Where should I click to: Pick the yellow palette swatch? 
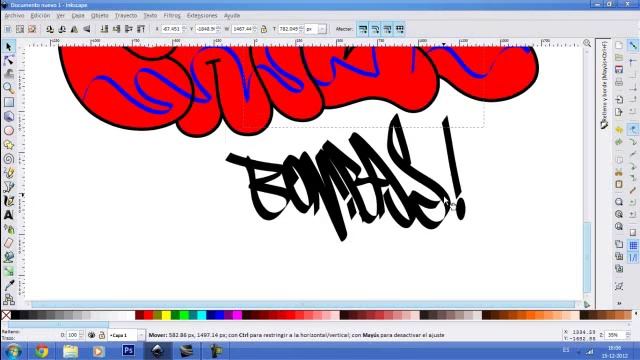[x=166, y=315]
